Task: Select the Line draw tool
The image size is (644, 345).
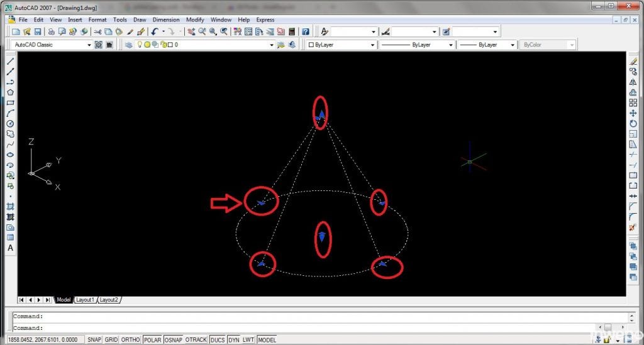Action: 10,61
